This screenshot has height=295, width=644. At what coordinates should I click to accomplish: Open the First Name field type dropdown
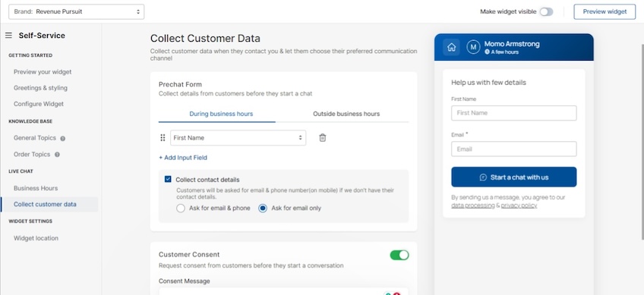click(238, 138)
